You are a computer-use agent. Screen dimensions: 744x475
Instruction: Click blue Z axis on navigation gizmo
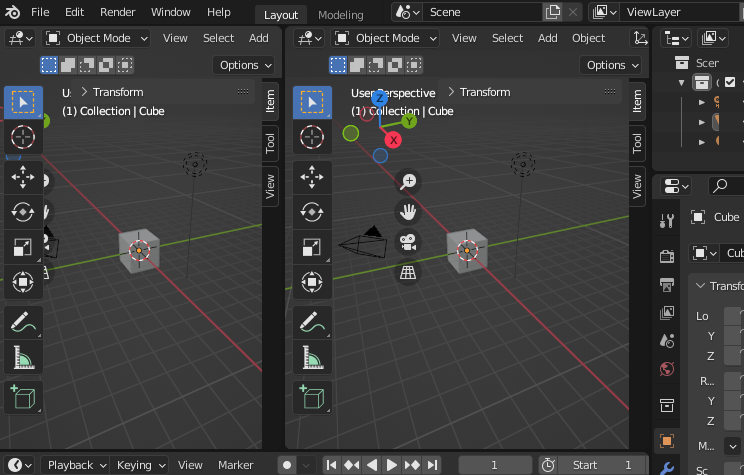click(x=380, y=98)
